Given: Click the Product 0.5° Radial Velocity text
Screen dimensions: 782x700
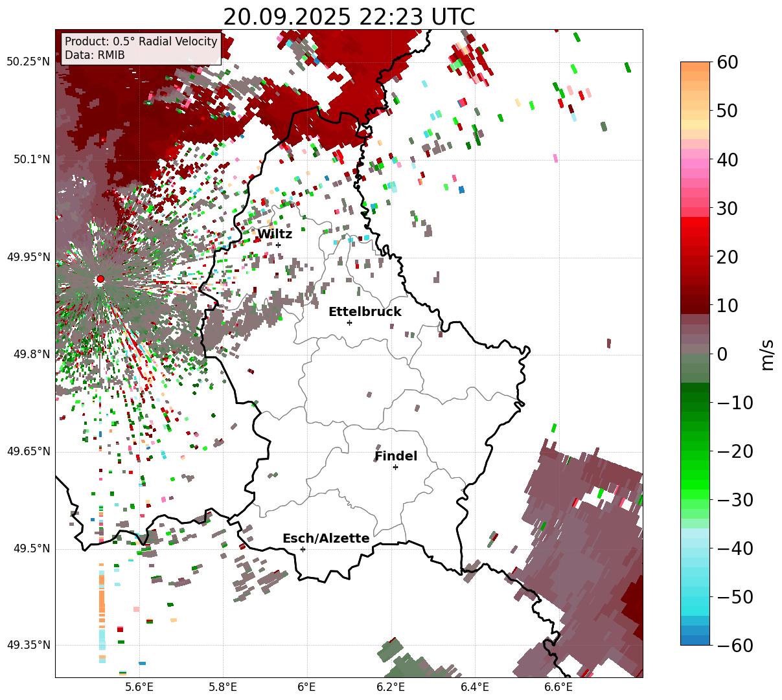Looking at the screenshot, I should click(141, 41).
